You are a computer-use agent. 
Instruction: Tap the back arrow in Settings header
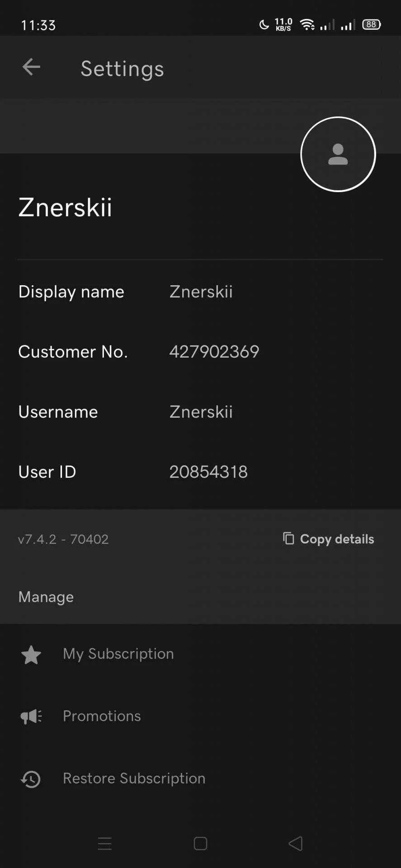31,67
